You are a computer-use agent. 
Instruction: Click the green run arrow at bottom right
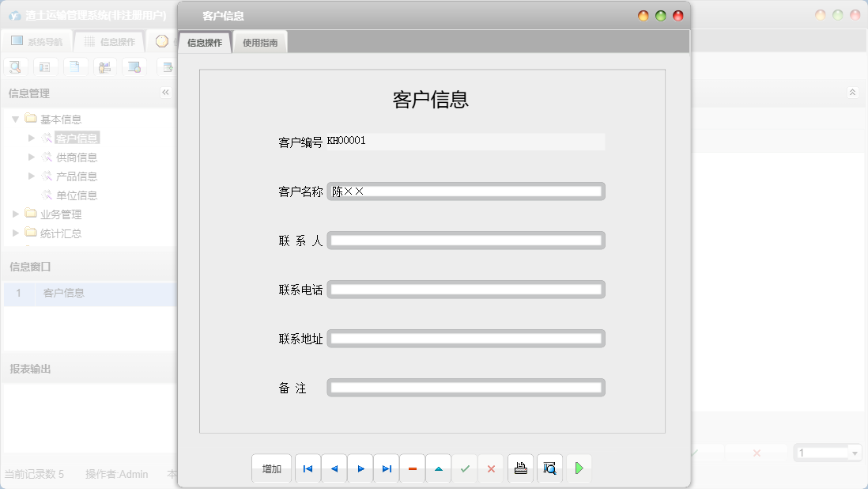pyautogui.click(x=579, y=468)
